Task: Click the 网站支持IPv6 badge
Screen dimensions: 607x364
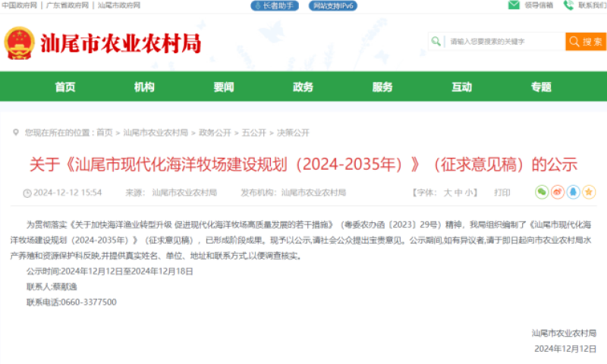Action: tap(333, 5)
